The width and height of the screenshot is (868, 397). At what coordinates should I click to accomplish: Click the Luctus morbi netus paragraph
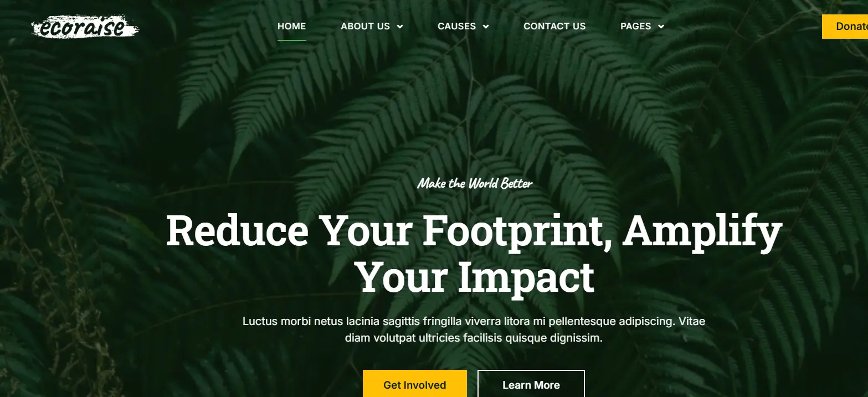474,329
